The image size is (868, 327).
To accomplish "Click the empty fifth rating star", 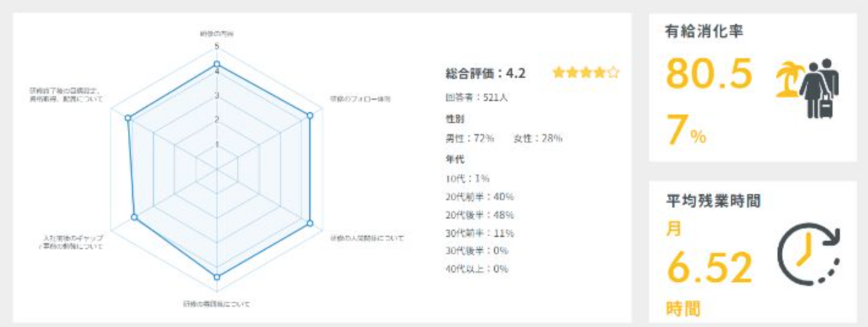I will pyautogui.click(x=613, y=73).
